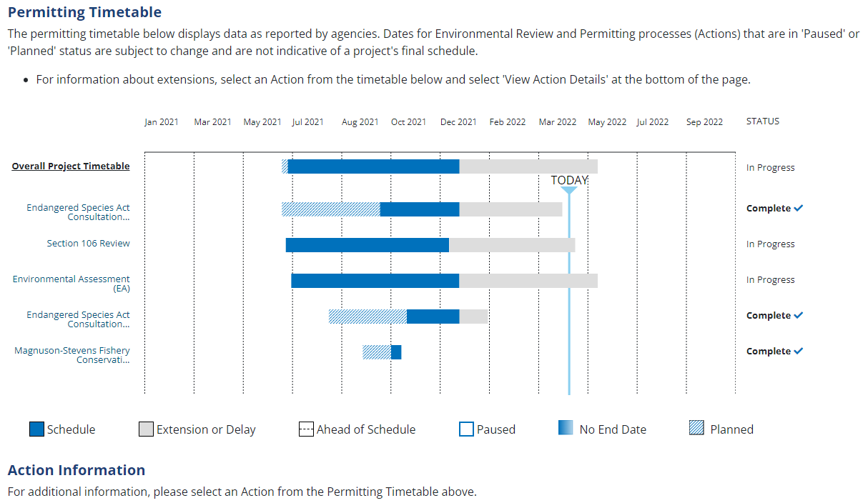Click the Magnuson-Stevens Complete checkmark icon

point(799,351)
